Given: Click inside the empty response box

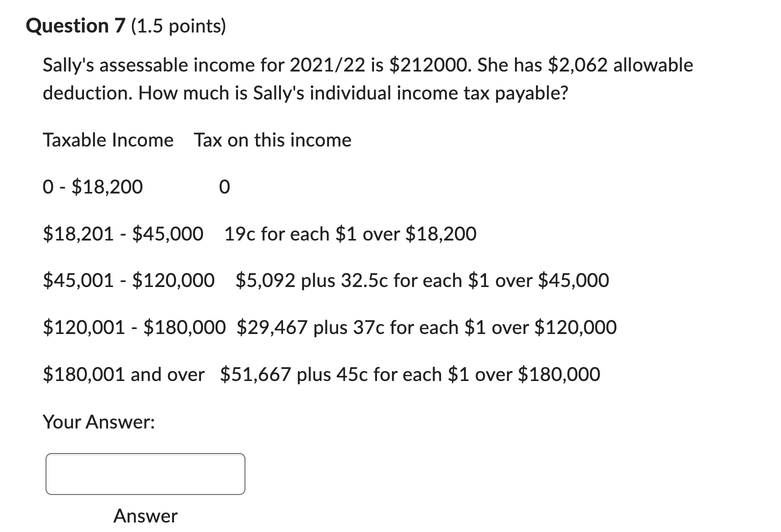Looking at the screenshot, I should [144, 473].
